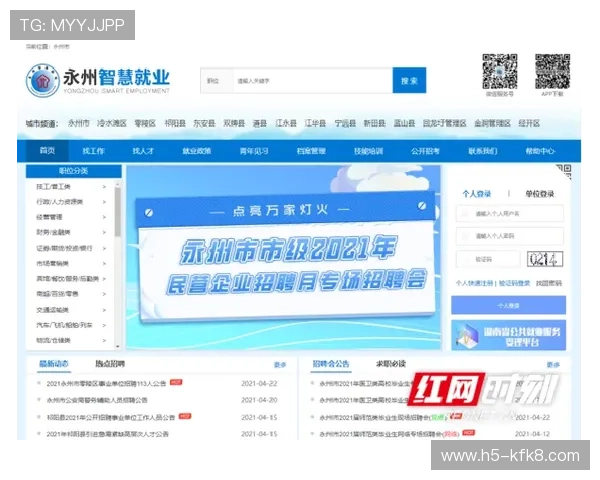Open the 永州市公安局警务辅助人员招聘公告 notice
Viewport: 600px width, 480px height.
[x=97, y=400]
